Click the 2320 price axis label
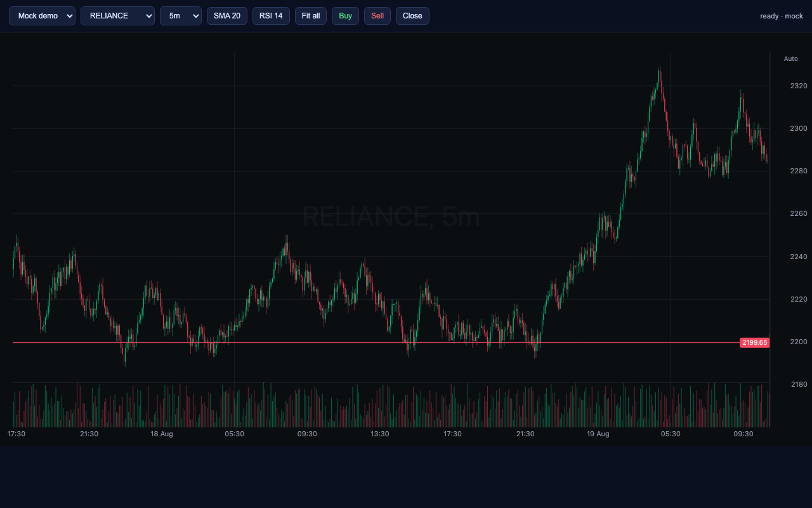 click(x=799, y=86)
